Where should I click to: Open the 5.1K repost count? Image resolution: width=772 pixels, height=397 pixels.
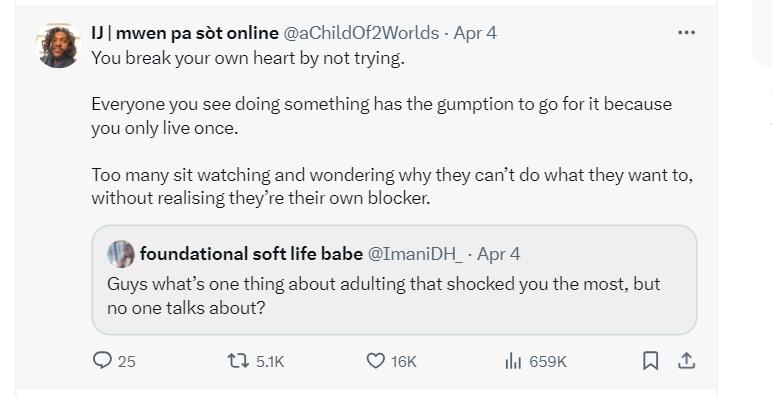(270, 362)
